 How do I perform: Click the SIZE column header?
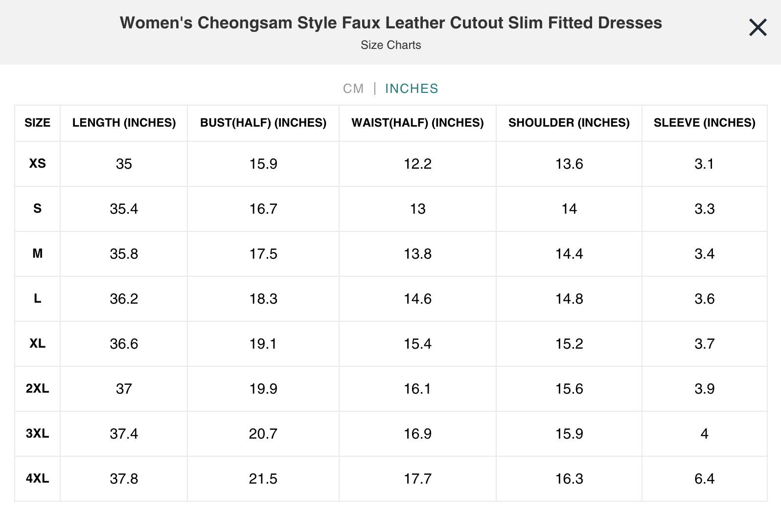coord(37,123)
